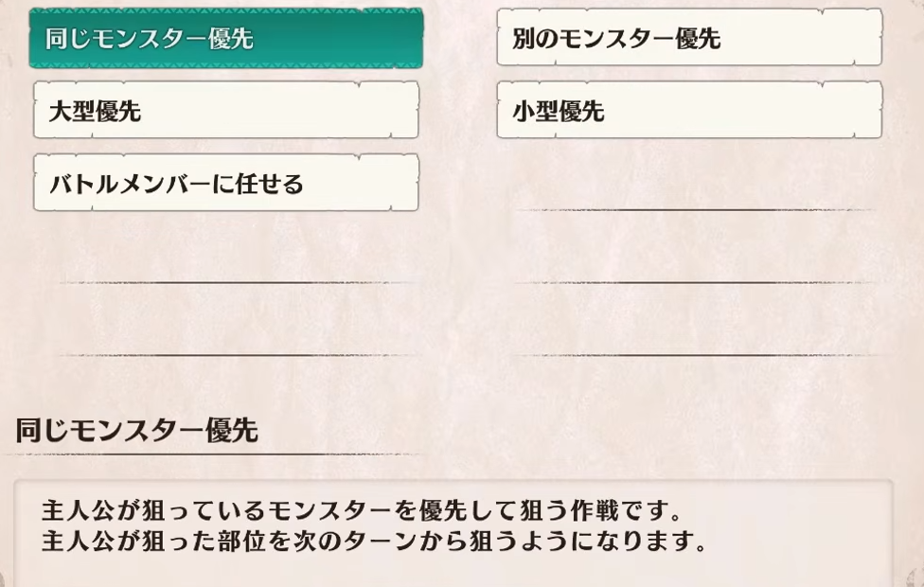This screenshot has width=924, height=587.
Task: Click the empty slot directly below 小型優先
Action: coord(689,185)
